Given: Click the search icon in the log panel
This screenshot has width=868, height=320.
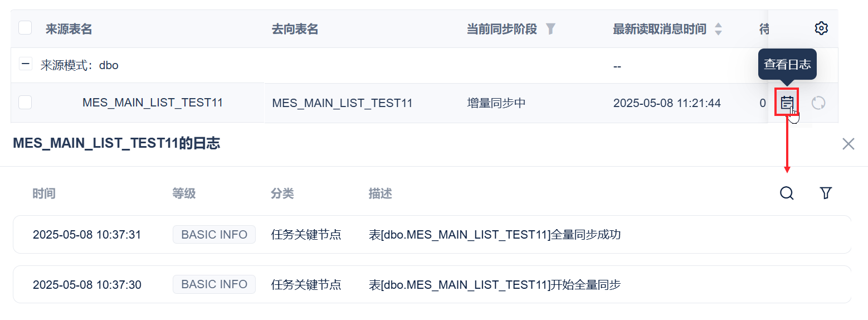Looking at the screenshot, I should coord(787,193).
